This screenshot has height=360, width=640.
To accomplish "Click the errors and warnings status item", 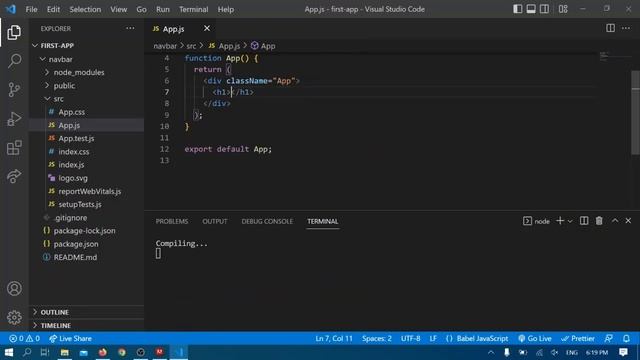I will pos(24,338).
